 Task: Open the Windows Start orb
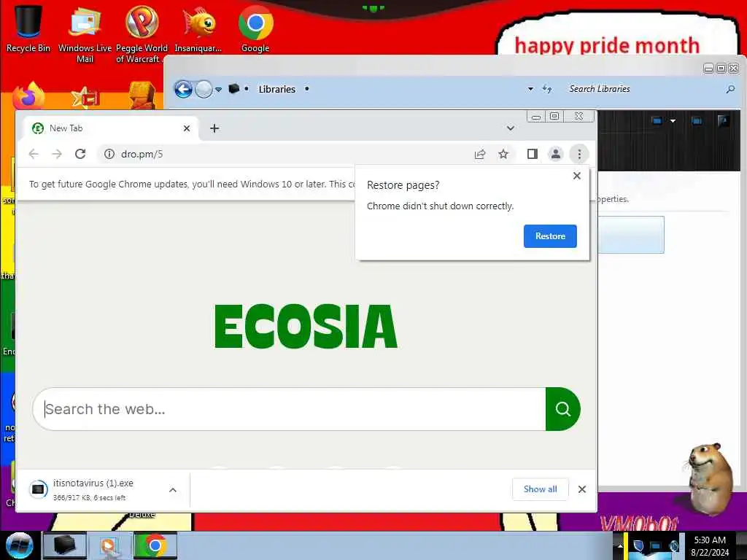(x=19, y=545)
